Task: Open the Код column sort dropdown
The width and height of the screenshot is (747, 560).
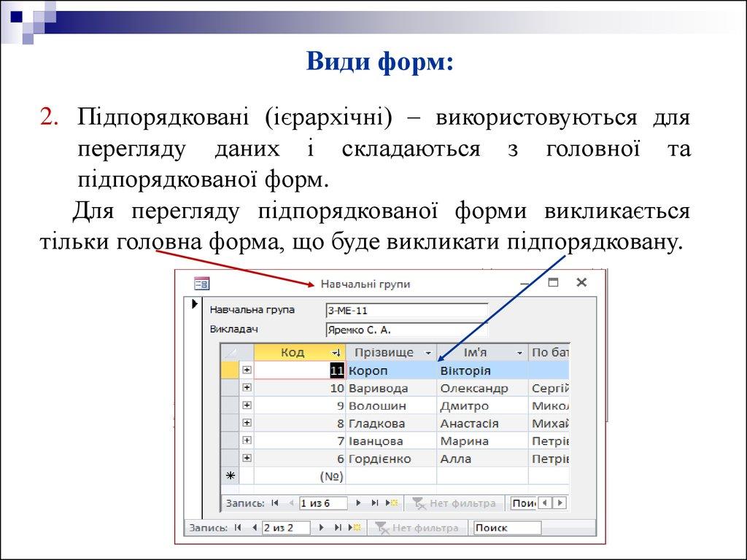Action: tap(336, 353)
